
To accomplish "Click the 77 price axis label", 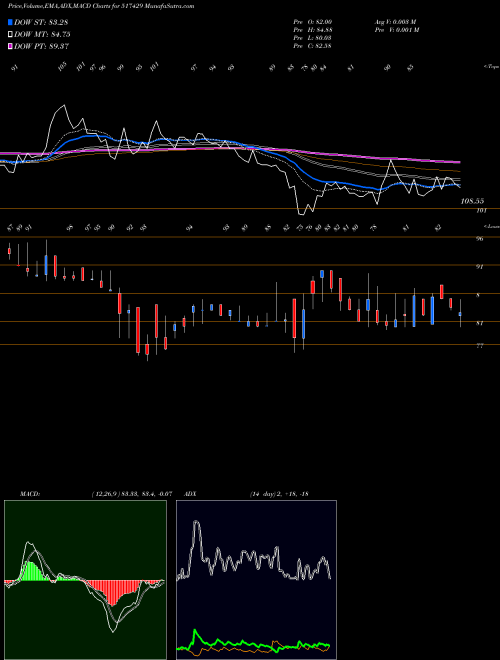I will pos(479,346).
